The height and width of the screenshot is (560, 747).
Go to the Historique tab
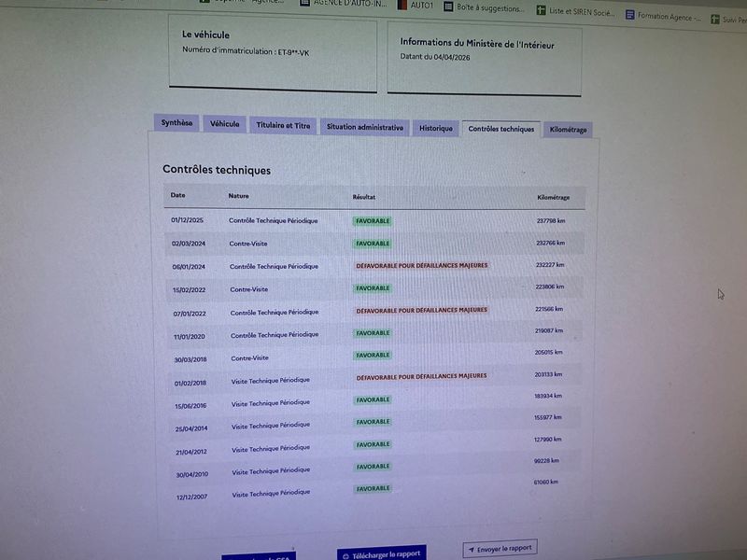point(436,128)
